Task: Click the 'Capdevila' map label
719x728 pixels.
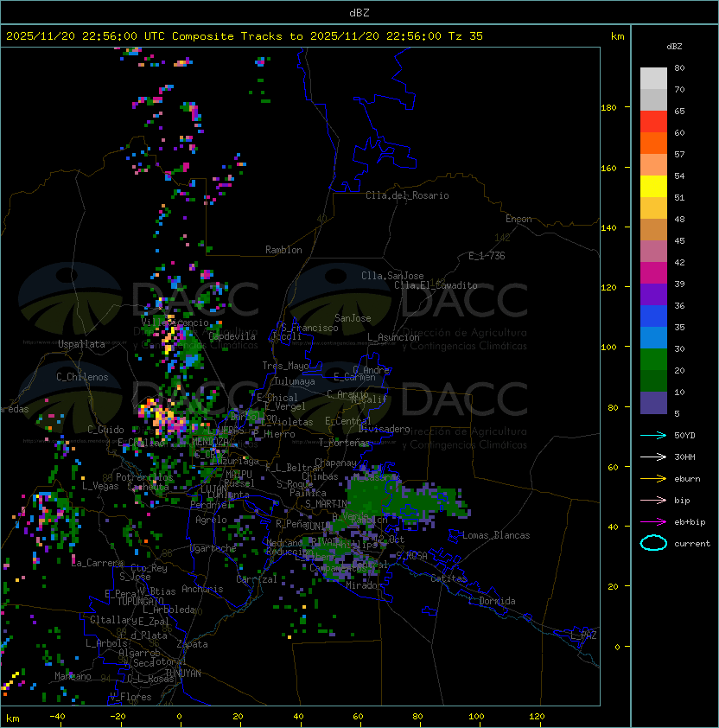Action: [232, 336]
